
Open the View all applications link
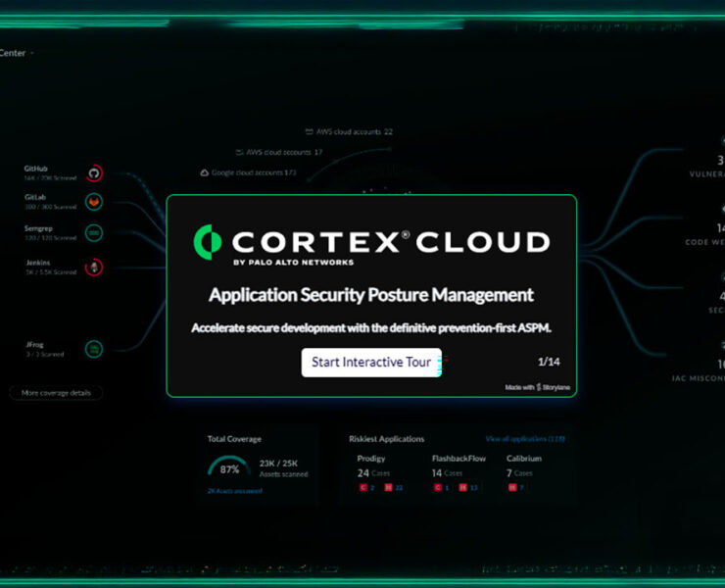click(x=525, y=439)
